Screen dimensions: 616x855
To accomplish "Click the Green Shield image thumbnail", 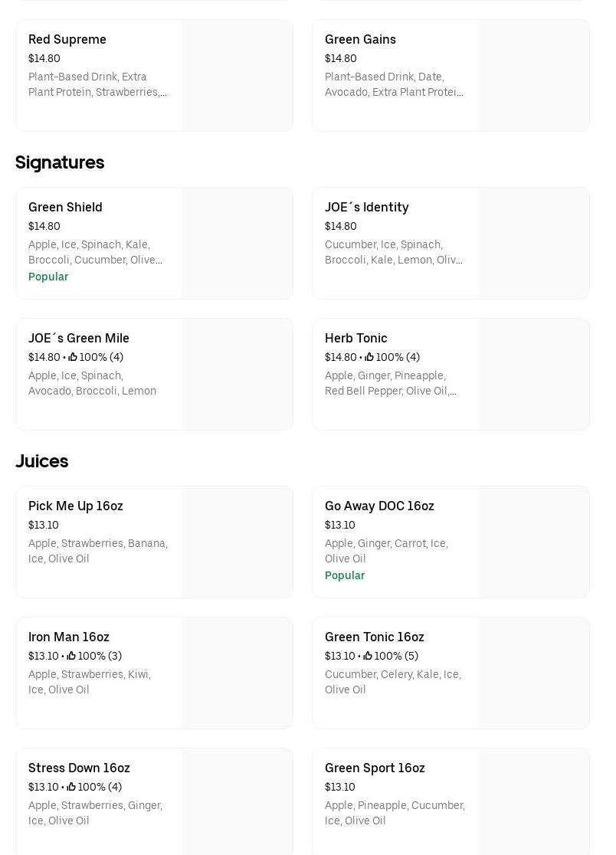I will (x=237, y=244).
